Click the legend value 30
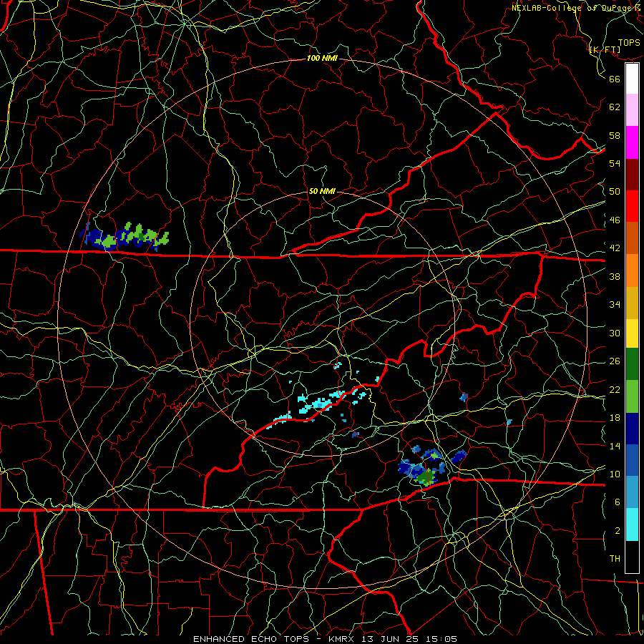Image resolution: width=644 pixels, height=644 pixels. (x=615, y=333)
